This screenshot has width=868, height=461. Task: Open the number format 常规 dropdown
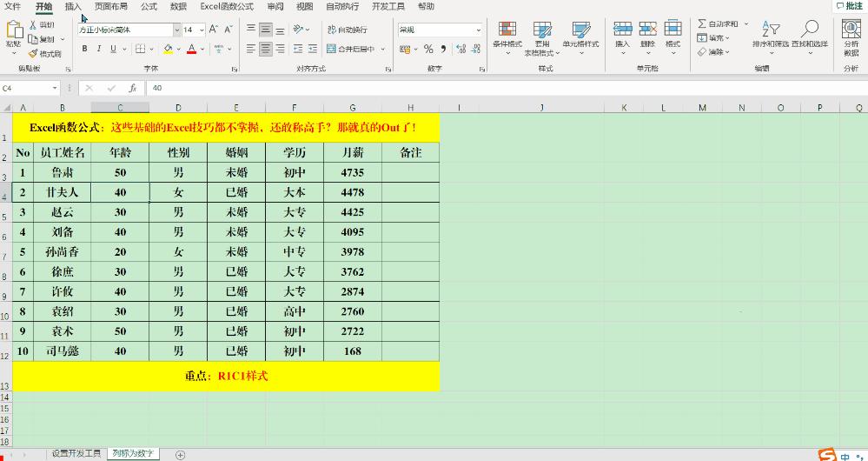tap(478, 30)
